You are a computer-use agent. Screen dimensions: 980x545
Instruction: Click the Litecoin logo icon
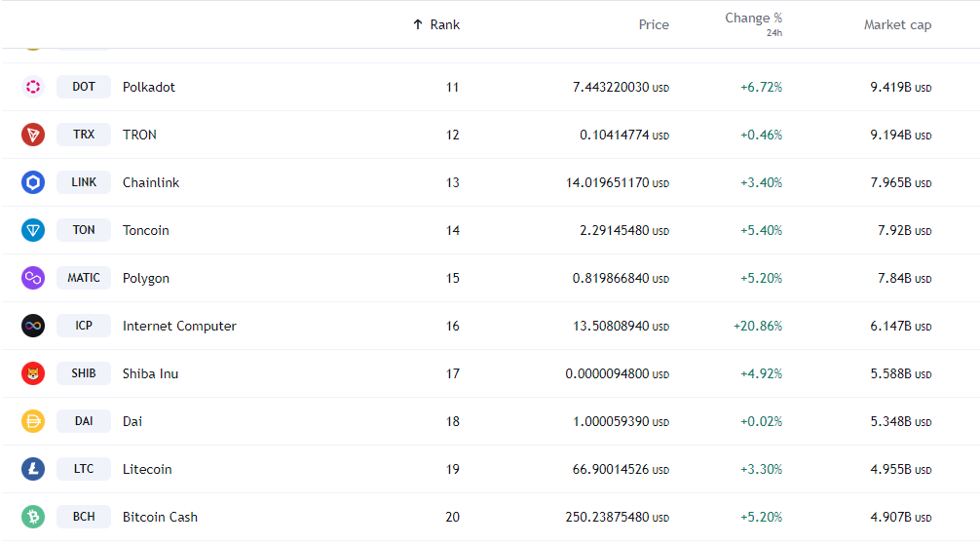click(33, 469)
